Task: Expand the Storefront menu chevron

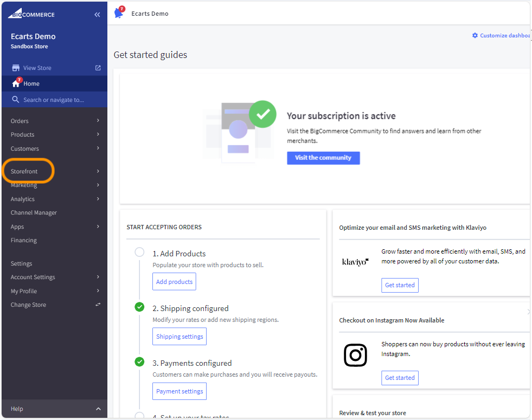Action: [x=98, y=171]
